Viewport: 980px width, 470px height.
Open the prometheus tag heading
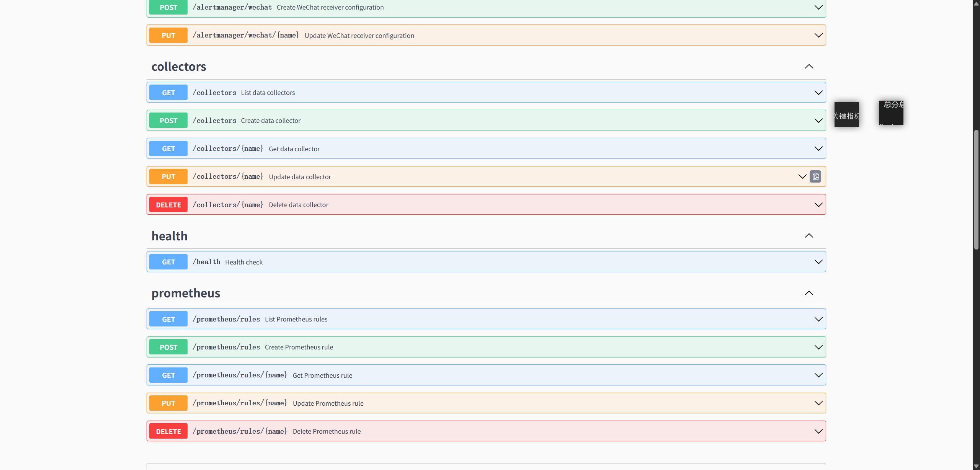[x=186, y=293]
